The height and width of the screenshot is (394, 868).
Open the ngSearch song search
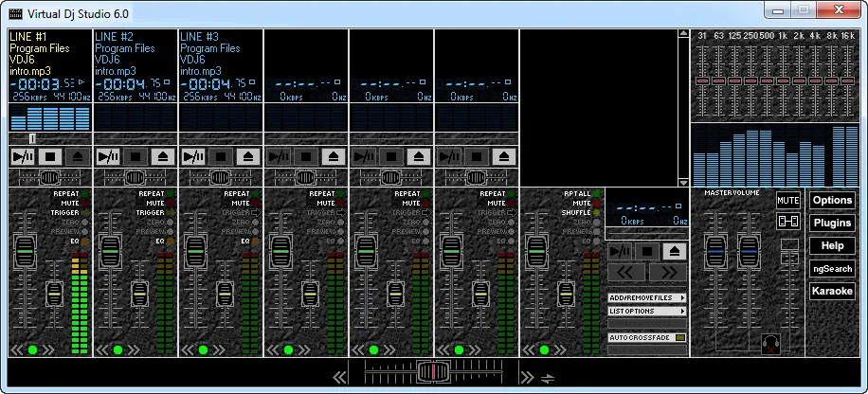tap(832, 268)
